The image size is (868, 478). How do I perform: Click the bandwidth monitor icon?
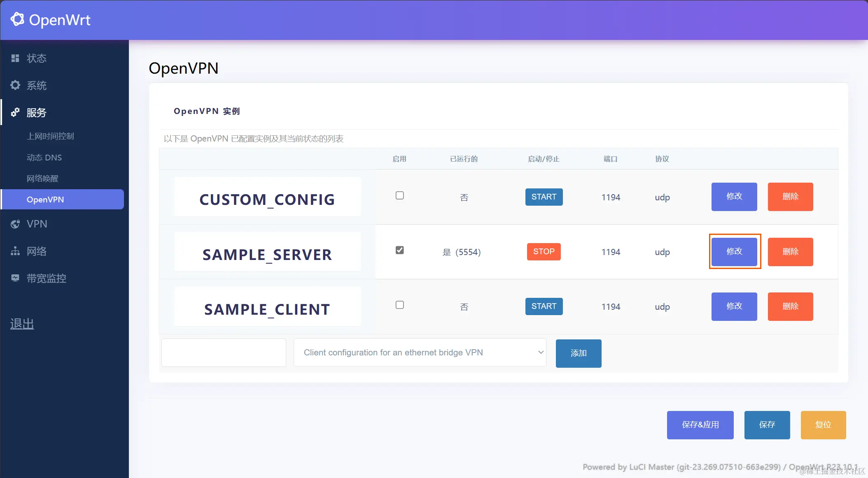(x=15, y=278)
